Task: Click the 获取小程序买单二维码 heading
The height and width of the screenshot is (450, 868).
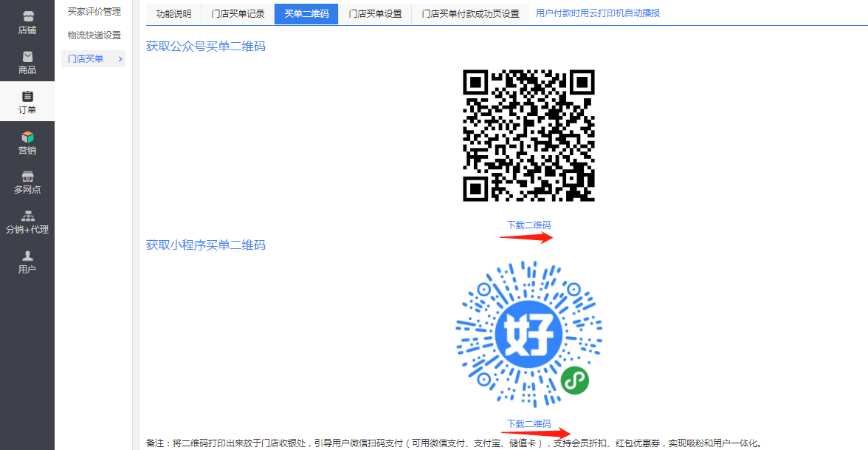Action: 206,245
